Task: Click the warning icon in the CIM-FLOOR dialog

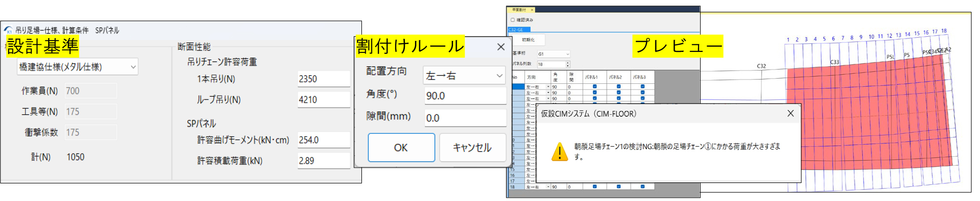Action: pos(559,152)
